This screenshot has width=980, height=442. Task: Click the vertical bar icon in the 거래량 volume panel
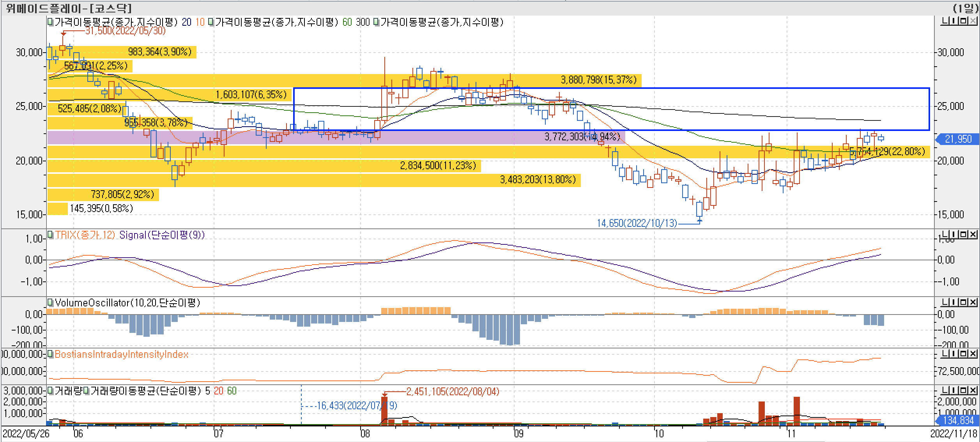coord(953,390)
